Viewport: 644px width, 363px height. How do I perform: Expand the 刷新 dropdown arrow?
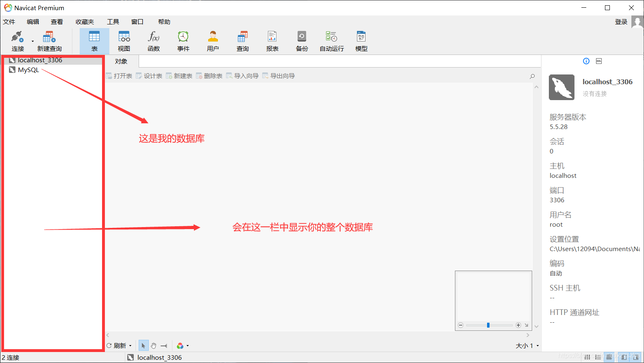(x=130, y=346)
